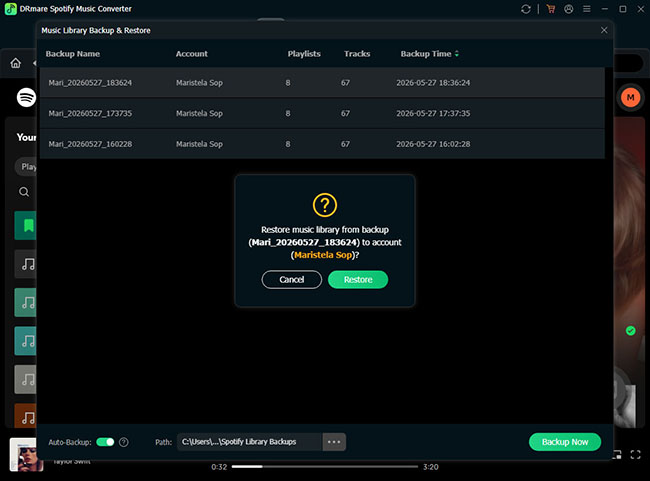Click the Playlists column header

pyautogui.click(x=304, y=54)
